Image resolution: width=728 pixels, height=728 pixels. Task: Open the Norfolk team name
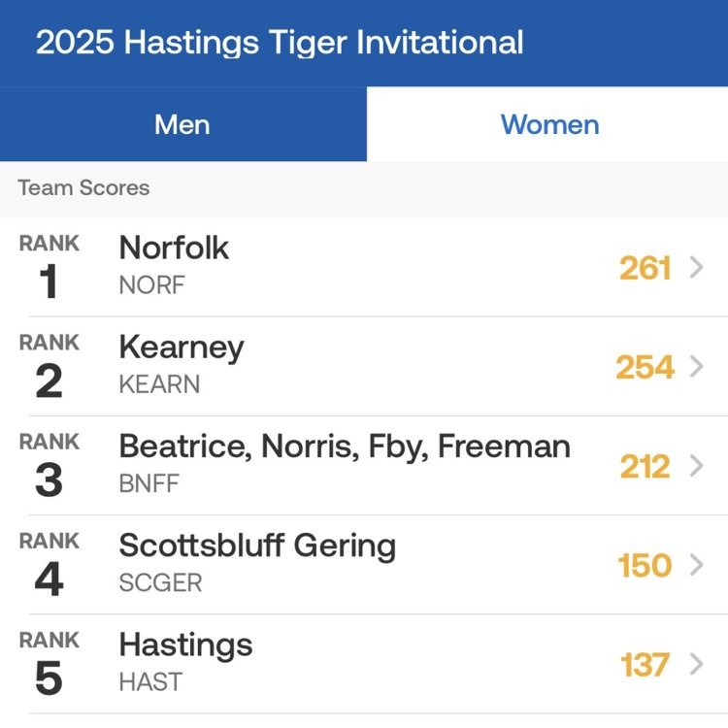(174, 248)
